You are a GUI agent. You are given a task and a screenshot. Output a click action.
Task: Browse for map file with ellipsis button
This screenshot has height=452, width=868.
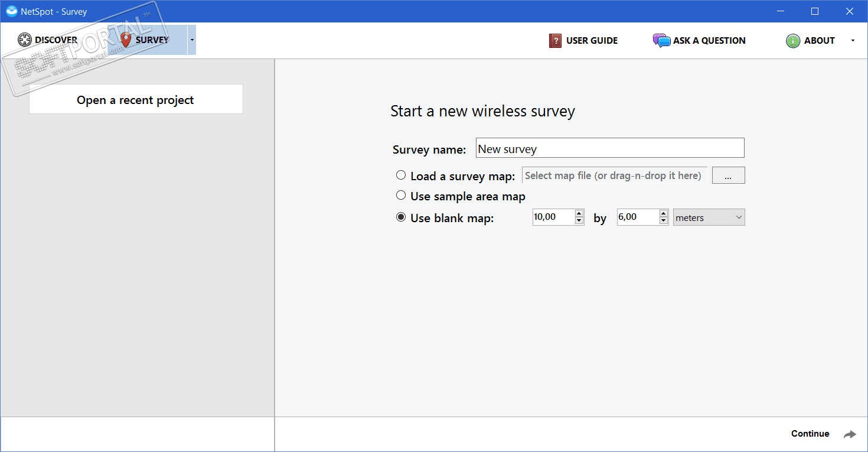point(729,175)
